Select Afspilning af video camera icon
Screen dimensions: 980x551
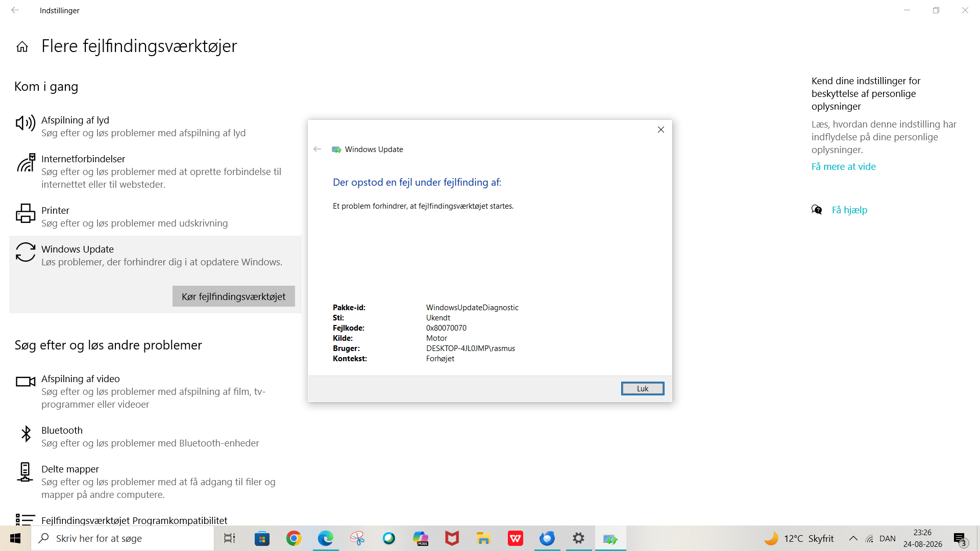click(x=26, y=382)
